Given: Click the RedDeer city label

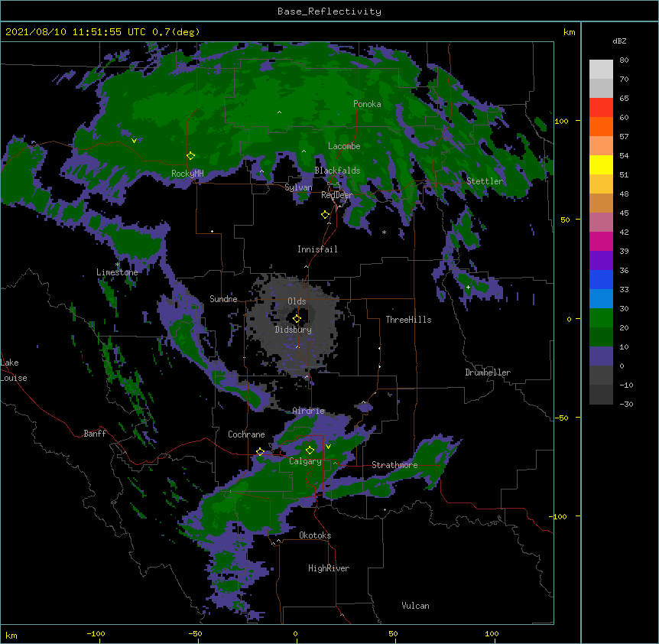Looking at the screenshot, I should [x=337, y=194].
